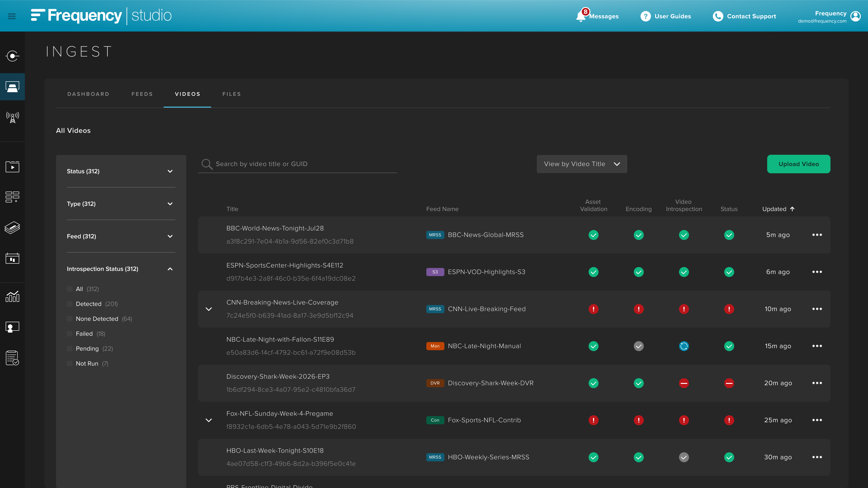
Task: Click the GUID a3f8c291-7e04-4b1a-9d56-82ef0c3d71b8
Action: pyautogui.click(x=290, y=242)
